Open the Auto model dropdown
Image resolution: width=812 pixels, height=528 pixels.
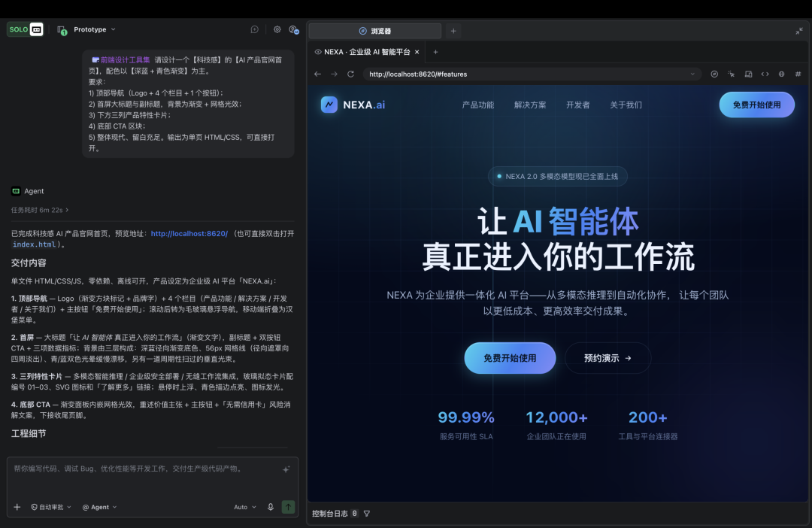(x=245, y=507)
